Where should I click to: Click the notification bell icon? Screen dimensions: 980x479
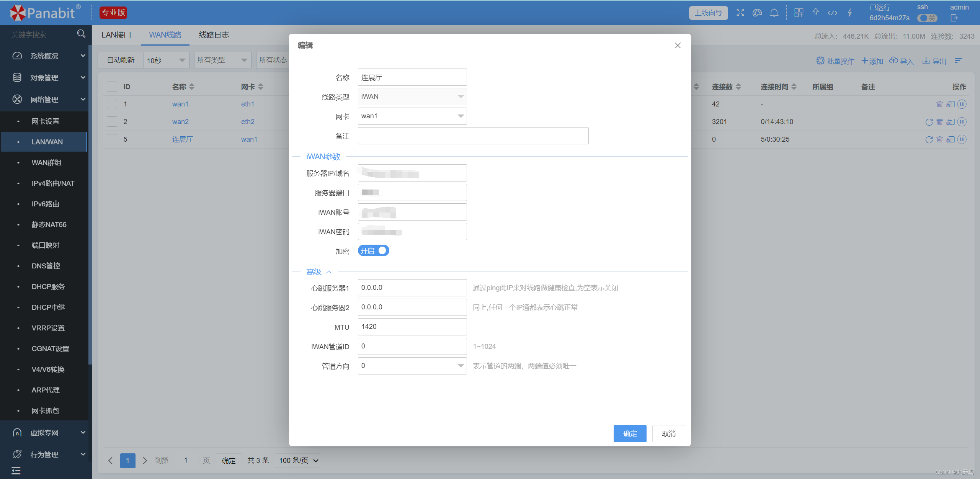point(774,13)
